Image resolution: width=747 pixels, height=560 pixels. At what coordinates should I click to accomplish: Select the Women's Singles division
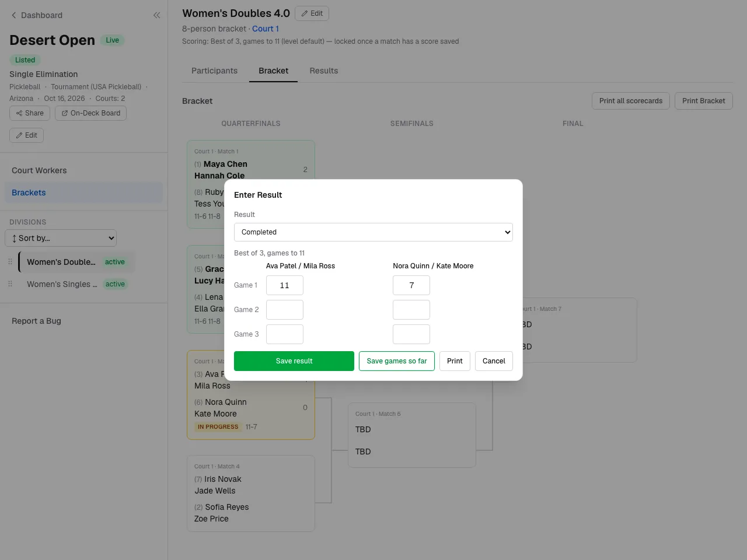click(x=76, y=284)
